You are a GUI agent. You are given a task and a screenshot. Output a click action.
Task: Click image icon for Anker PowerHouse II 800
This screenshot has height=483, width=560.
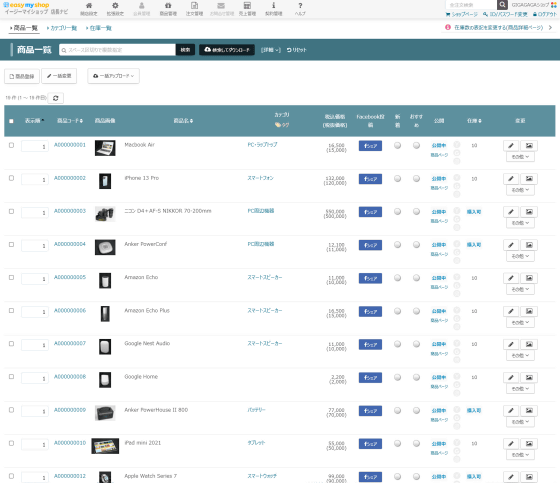pyautogui.click(x=529, y=410)
